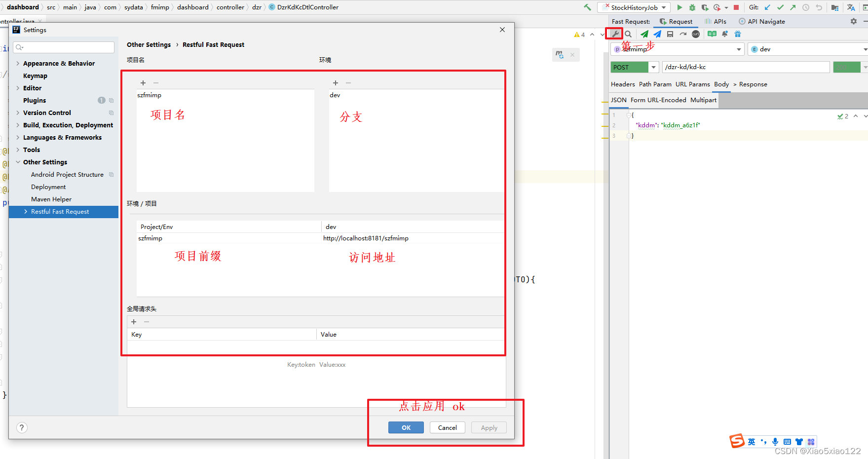Open StockHistoryJob run configuration dropdown
This screenshot has height=459, width=868.
coord(635,7)
